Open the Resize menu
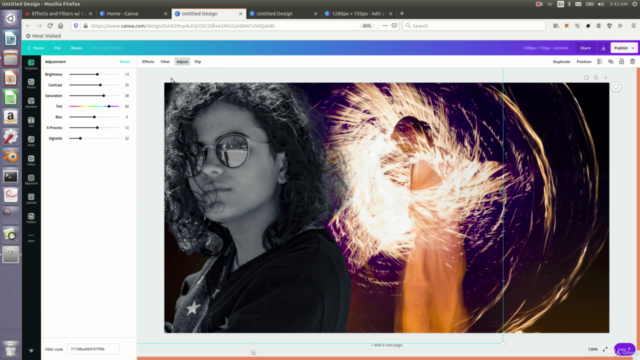Screen dimensions: 640x360 tap(77, 48)
